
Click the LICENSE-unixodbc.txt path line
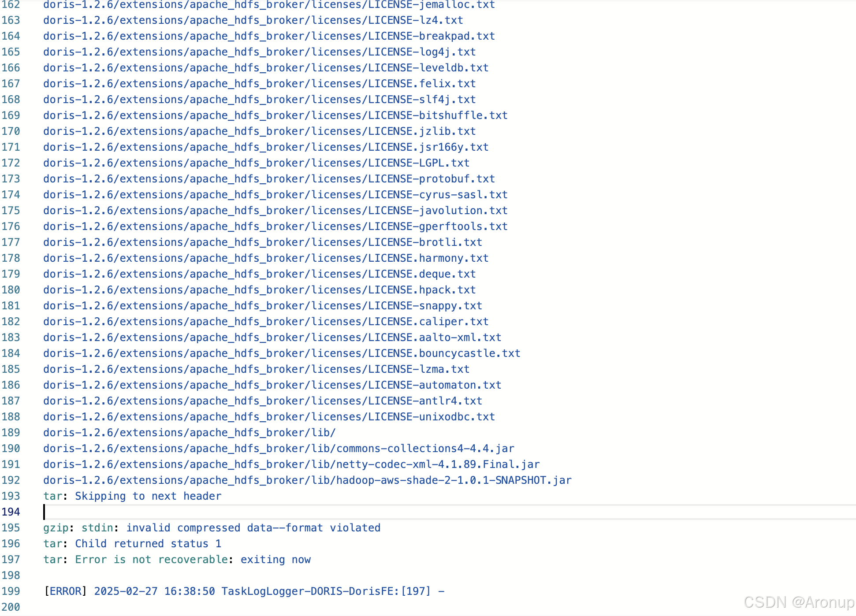click(269, 417)
